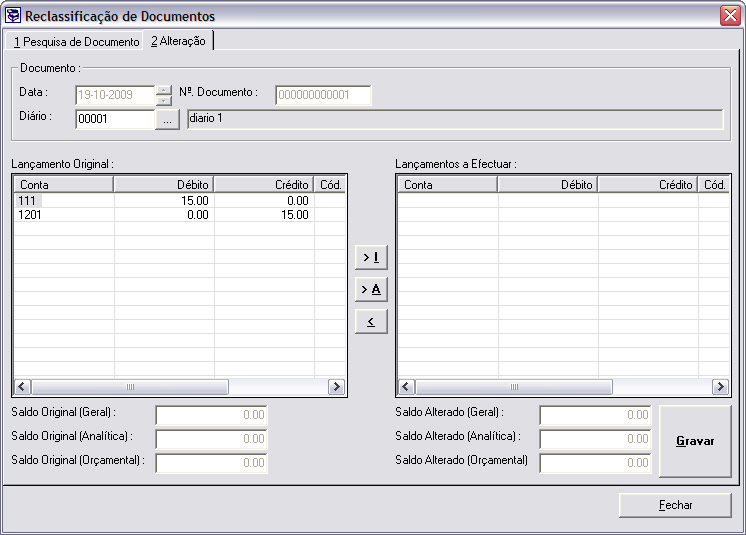Select the 2 Alteração tab
Viewport: 746px width, 535px height.
178,40
